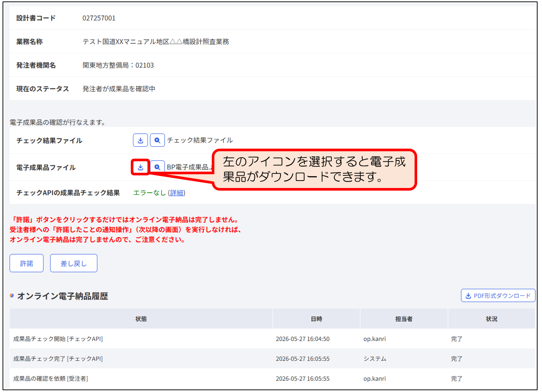
Task: Click the 許諾 button
Action: [26, 263]
